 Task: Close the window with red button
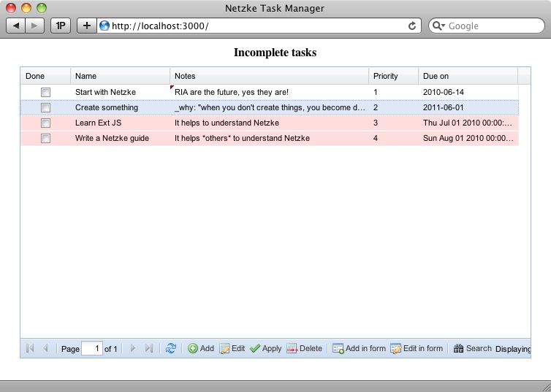[11, 8]
